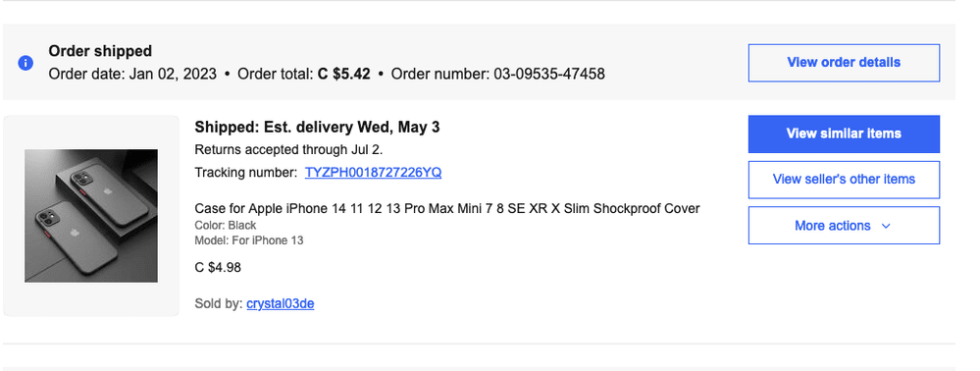Click the Case for Apple iPhone item title

pyautogui.click(x=447, y=208)
